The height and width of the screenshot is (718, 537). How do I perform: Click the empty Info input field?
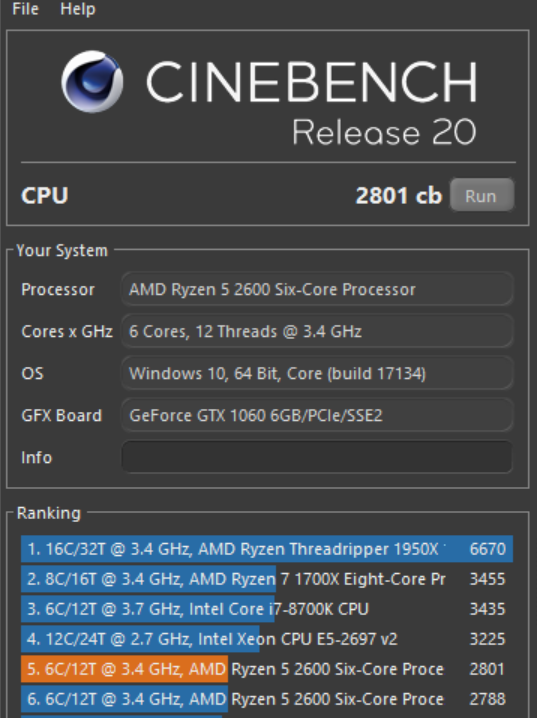tap(317, 457)
